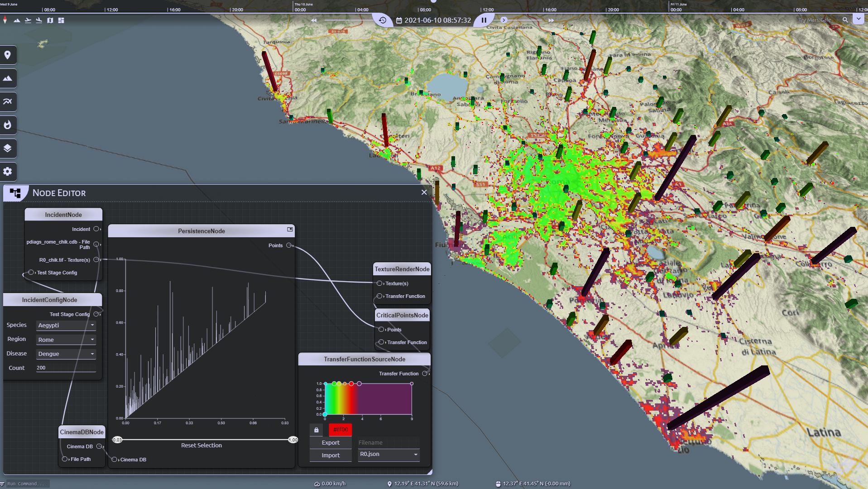Pause the time simulation
This screenshot has width=868, height=489.
[484, 20]
